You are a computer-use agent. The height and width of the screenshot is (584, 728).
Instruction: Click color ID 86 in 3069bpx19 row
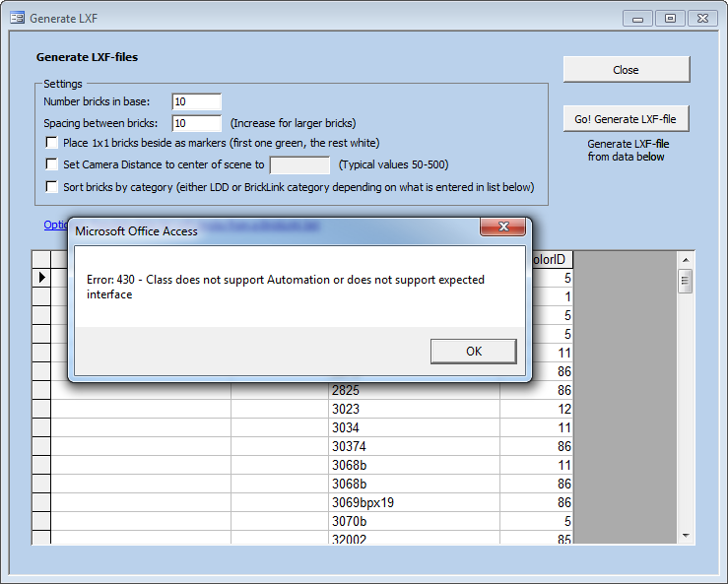pos(536,503)
